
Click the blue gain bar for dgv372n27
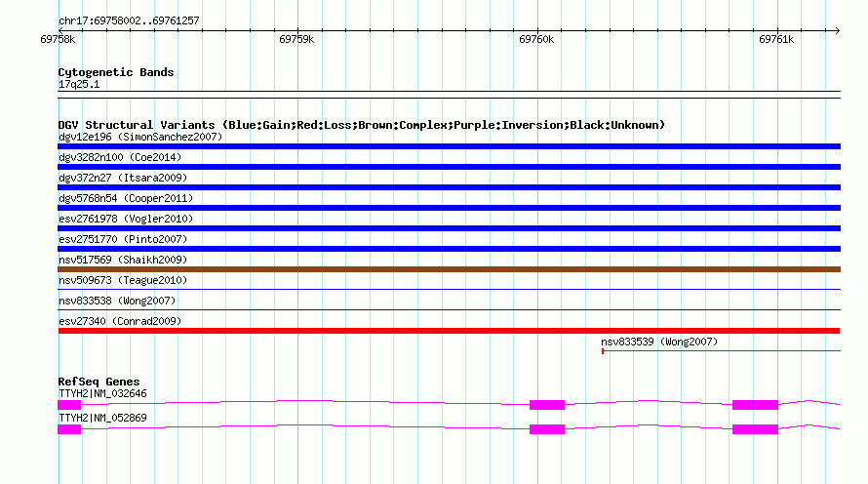[449, 187]
